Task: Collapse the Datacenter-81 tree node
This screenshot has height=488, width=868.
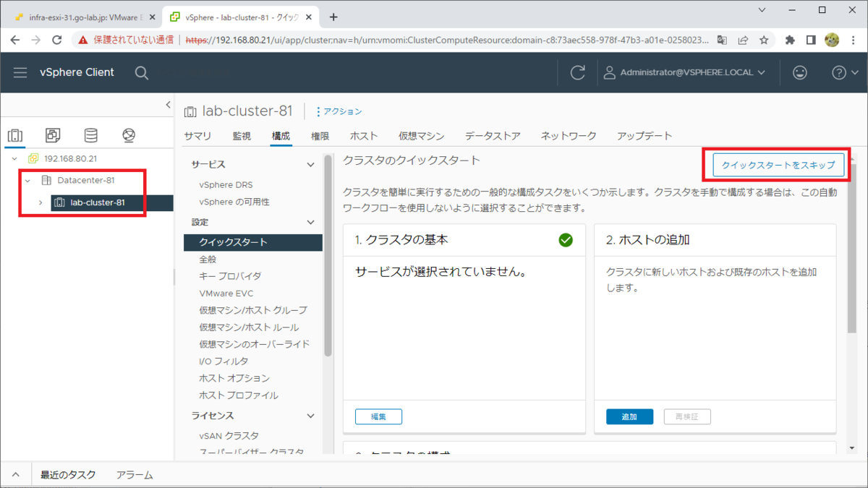Action: [x=27, y=180]
